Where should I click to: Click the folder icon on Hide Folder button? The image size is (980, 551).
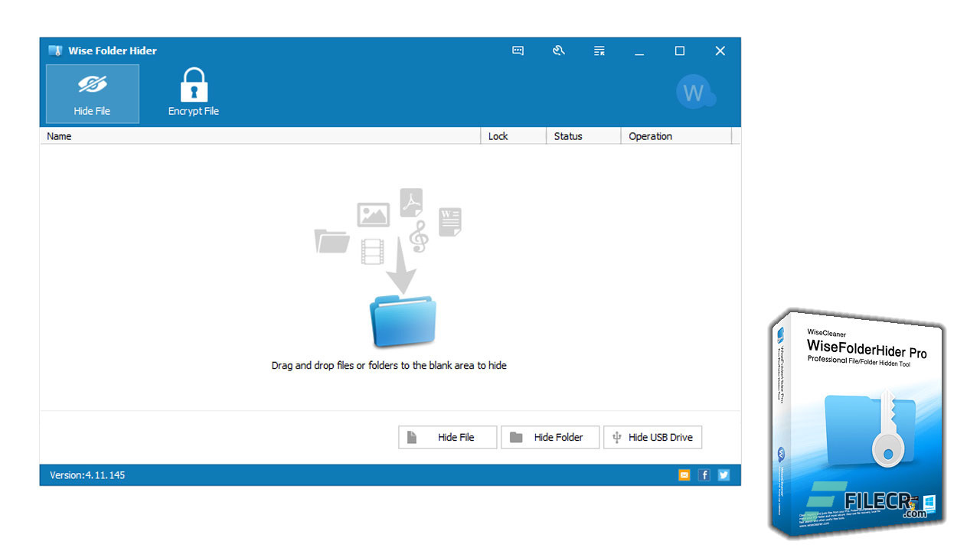516,436
